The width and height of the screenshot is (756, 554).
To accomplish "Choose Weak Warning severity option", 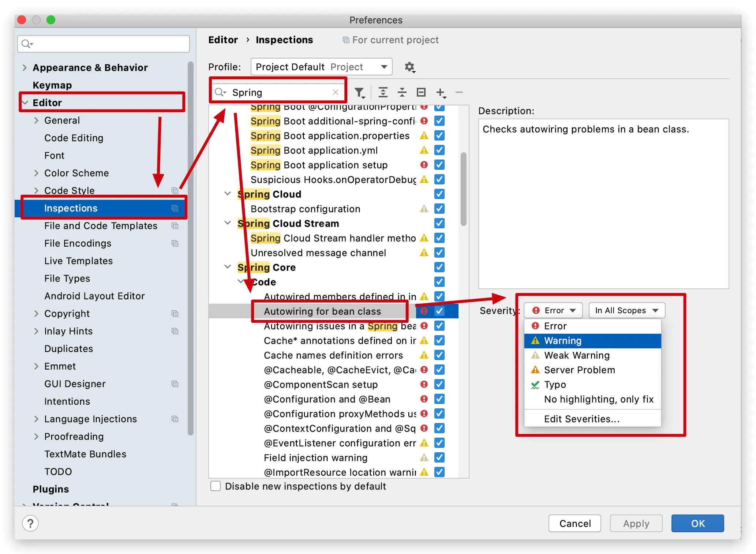I will [x=592, y=355].
